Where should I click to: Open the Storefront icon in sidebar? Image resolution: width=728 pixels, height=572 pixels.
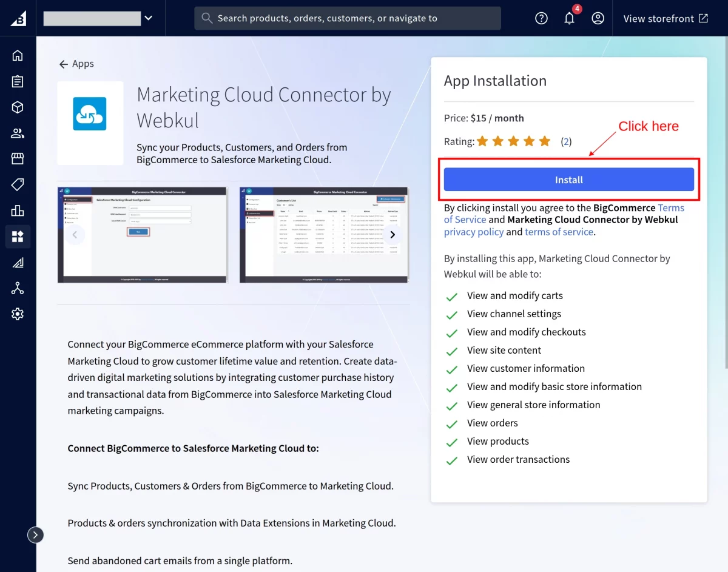click(x=18, y=159)
